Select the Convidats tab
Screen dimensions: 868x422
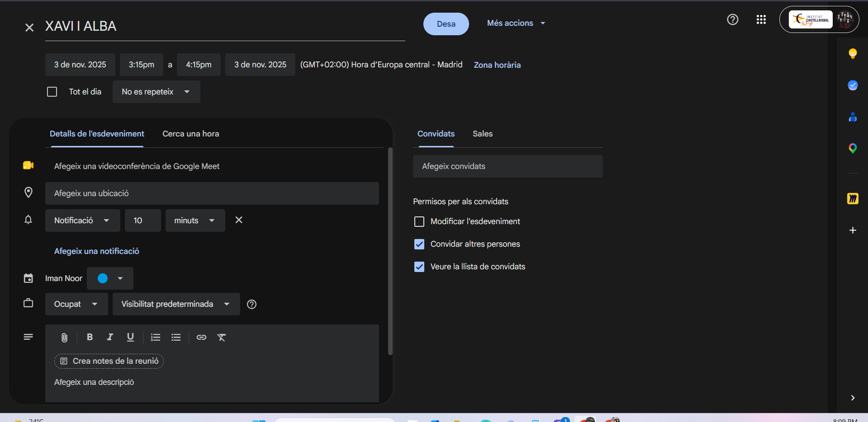(436, 134)
